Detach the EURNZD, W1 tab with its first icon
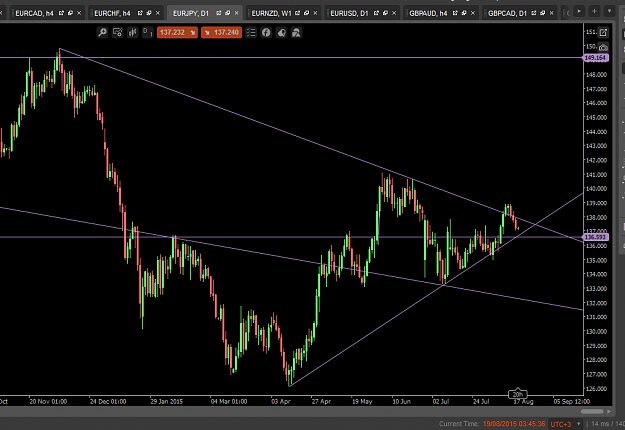Viewport: 625px width, 430px height. pyautogui.click(x=297, y=13)
